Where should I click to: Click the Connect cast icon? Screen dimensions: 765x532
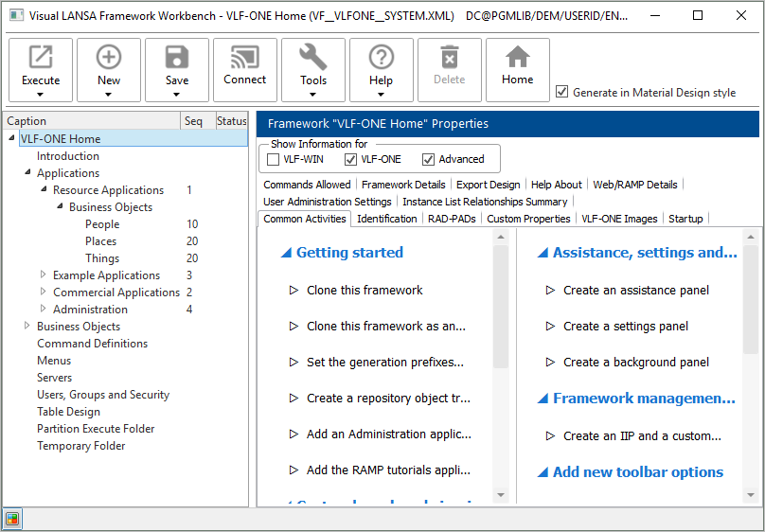coord(245,58)
